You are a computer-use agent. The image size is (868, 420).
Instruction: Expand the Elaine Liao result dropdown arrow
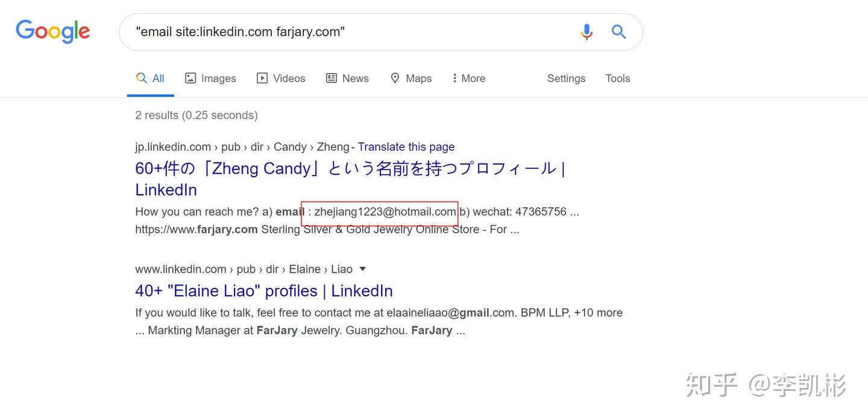362,269
